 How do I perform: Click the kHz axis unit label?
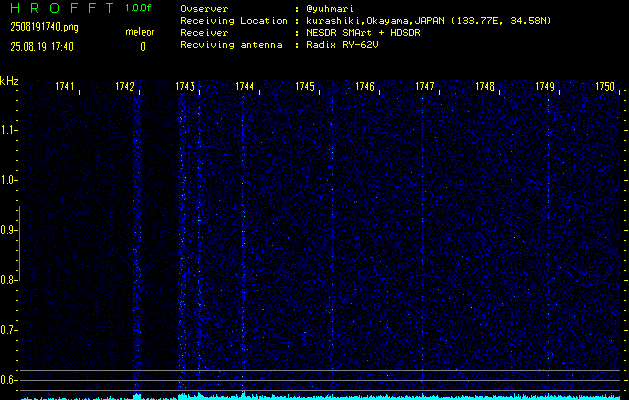point(9,81)
